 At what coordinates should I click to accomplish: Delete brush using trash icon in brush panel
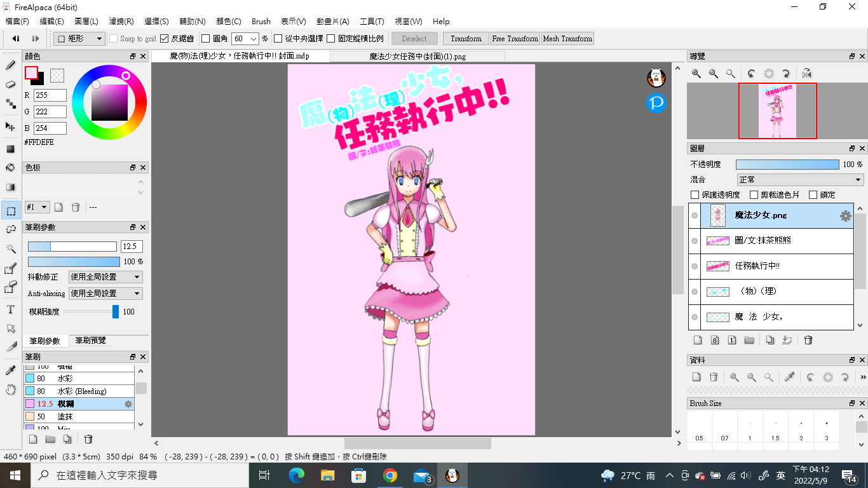tap(89, 439)
